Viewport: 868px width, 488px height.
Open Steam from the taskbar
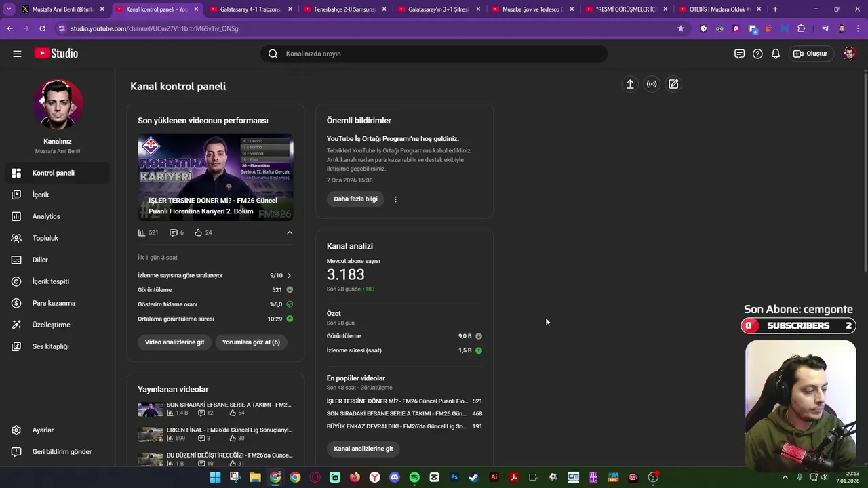[474, 477]
